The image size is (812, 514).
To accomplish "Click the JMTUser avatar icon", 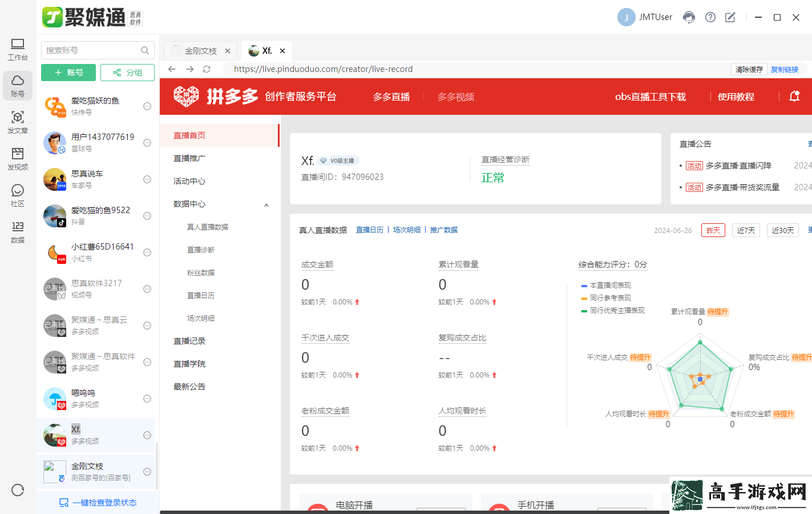I will pyautogui.click(x=627, y=17).
